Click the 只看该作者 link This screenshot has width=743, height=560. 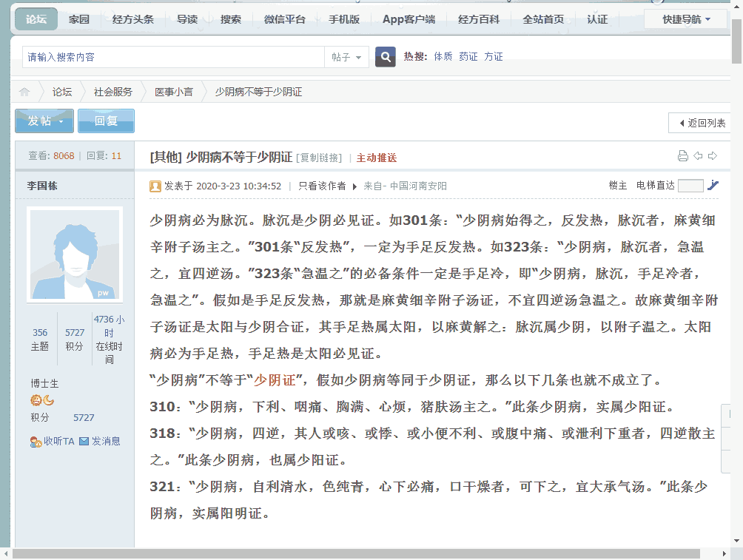[322, 186]
